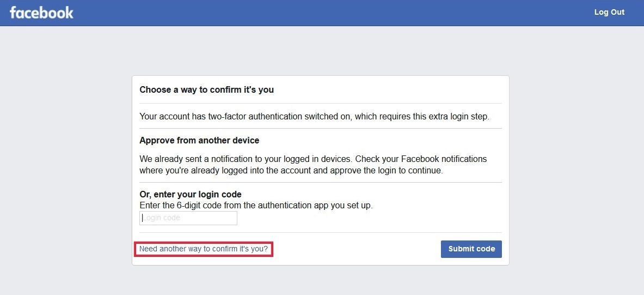Open 'Need another way to confirm it's you?'

point(204,249)
